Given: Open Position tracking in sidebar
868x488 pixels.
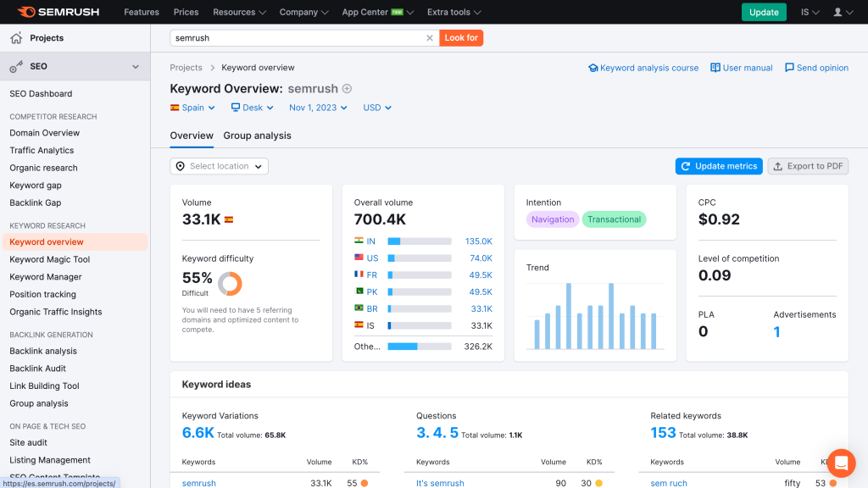Looking at the screenshot, I should pyautogui.click(x=42, y=294).
